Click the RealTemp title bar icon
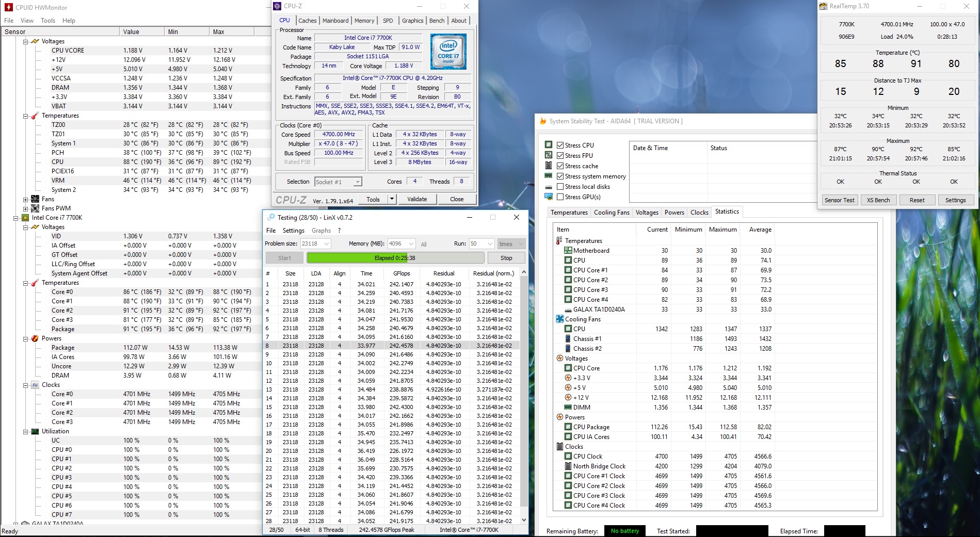Screen dimensions: 980x537 click(x=823, y=6)
